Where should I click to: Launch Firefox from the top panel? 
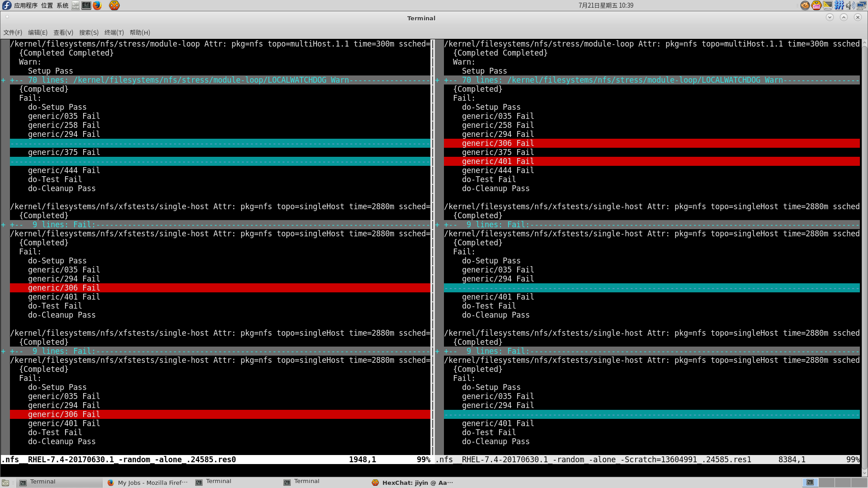coord(97,5)
